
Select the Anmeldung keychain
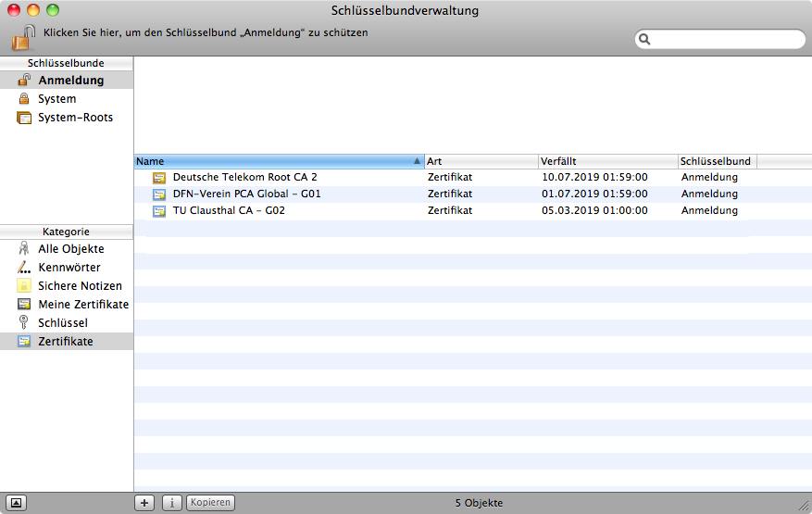tap(70, 81)
